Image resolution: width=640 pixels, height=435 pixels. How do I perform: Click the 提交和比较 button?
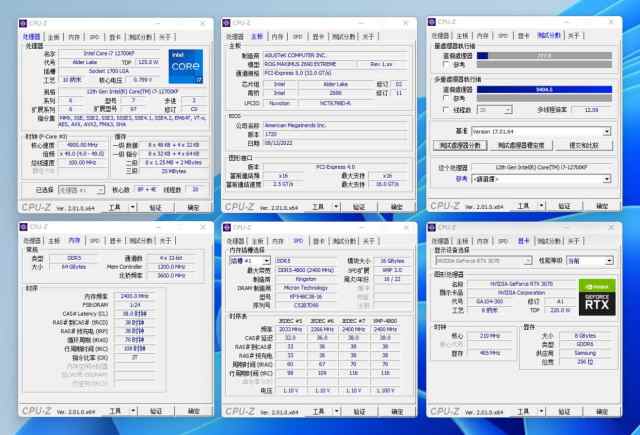584,145
